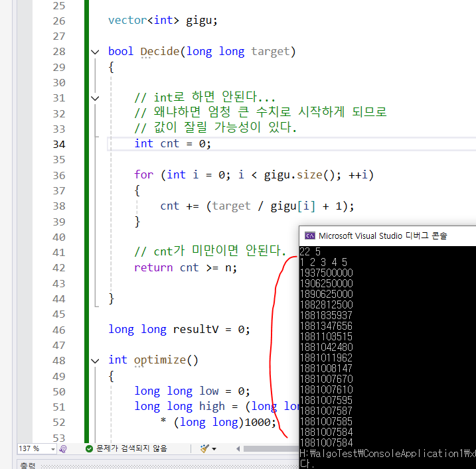
Task: Click the editor horizontal scrollbar thumb
Action: point(271,448)
